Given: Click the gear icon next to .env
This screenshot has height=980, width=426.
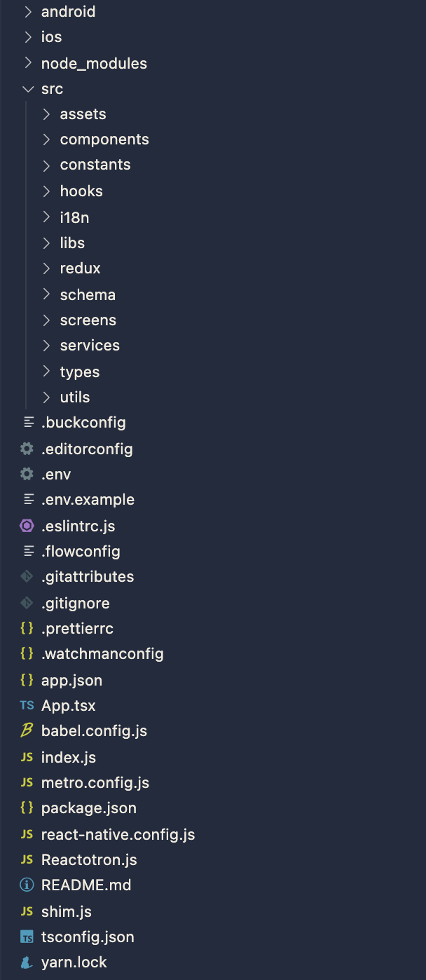Looking at the screenshot, I should coord(27,474).
